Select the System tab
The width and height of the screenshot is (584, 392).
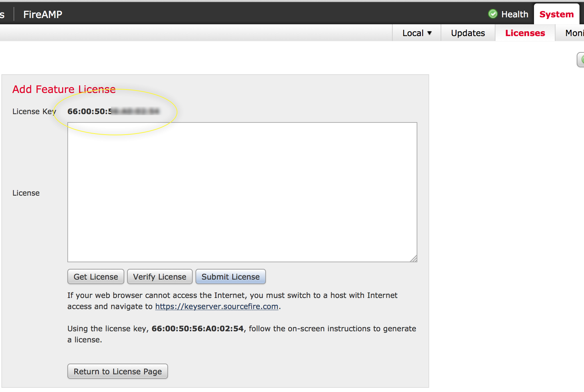point(556,14)
